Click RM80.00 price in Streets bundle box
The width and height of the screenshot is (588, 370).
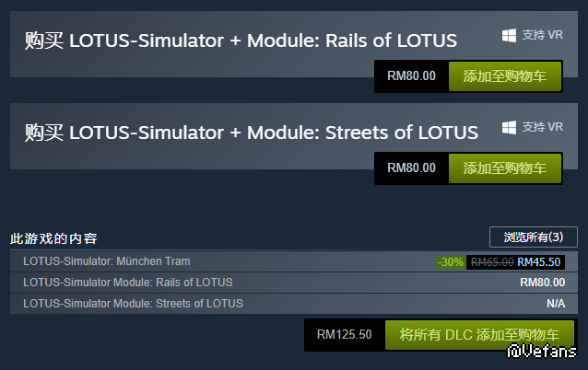coord(411,168)
